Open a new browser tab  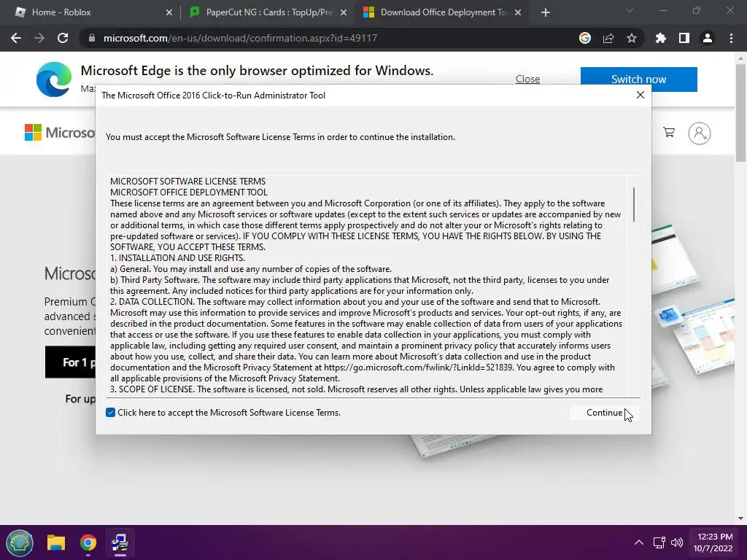pyautogui.click(x=546, y=13)
